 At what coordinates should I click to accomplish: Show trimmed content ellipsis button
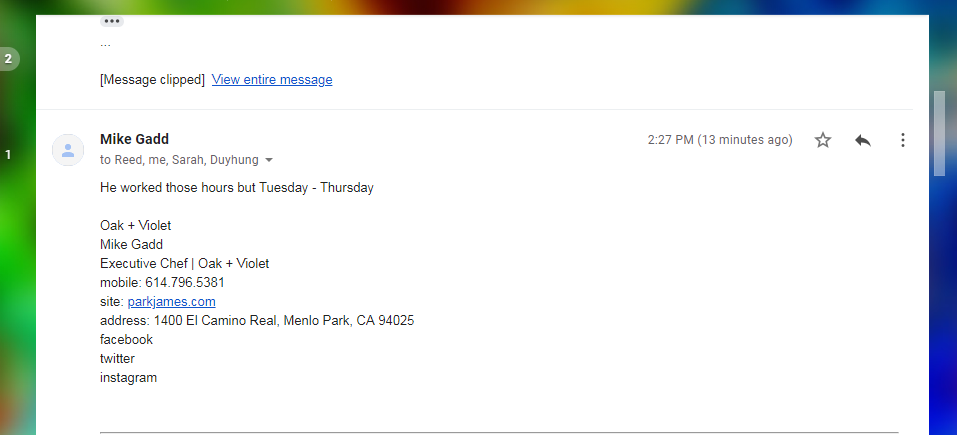point(112,21)
